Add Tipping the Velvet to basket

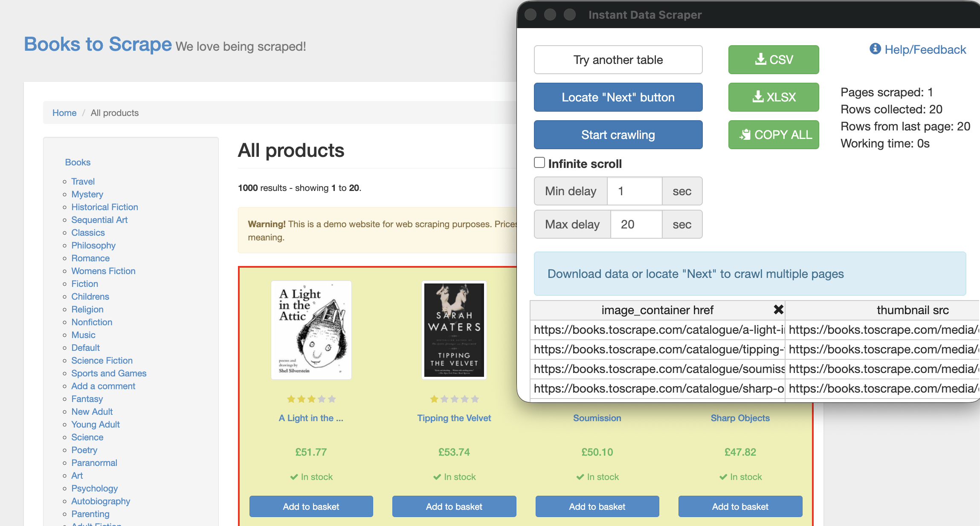pos(454,506)
